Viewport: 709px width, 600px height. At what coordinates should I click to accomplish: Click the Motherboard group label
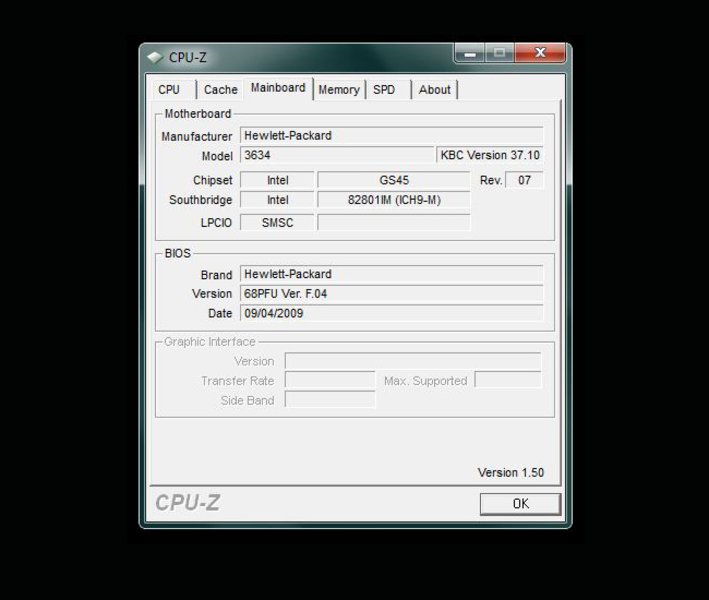pyautogui.click(x=198, y=113)
